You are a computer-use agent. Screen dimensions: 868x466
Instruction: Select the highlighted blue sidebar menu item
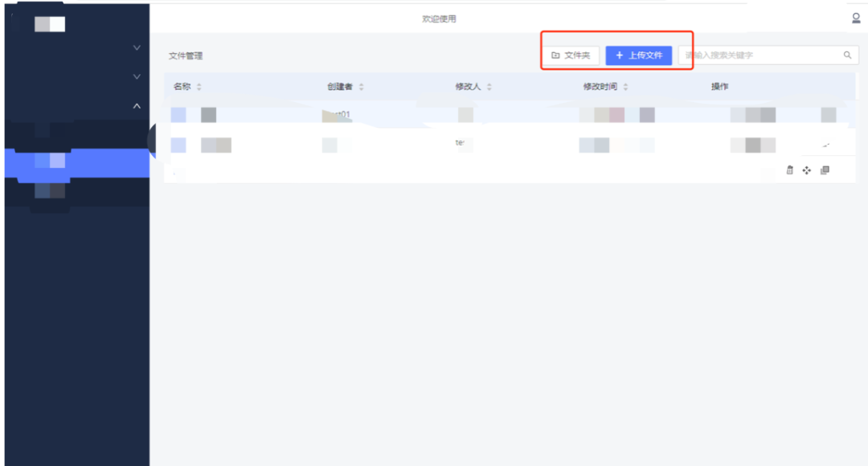(x=77, y=163)
